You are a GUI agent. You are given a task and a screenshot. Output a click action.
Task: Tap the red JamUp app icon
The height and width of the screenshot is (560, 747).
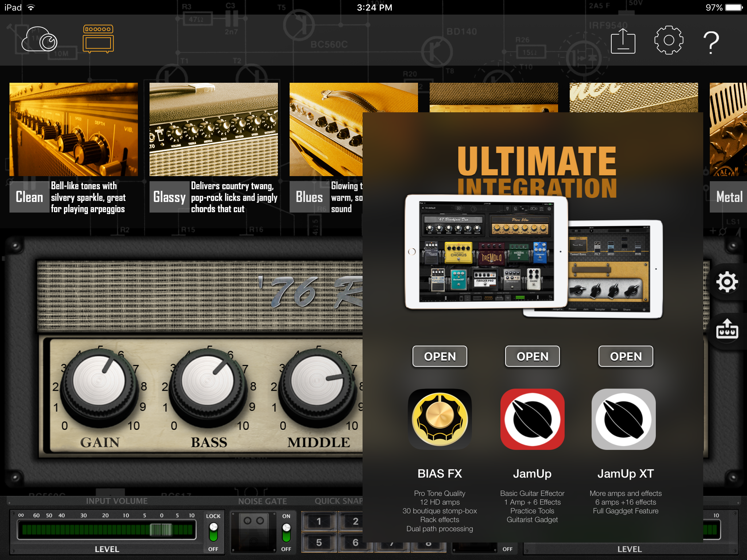533,419
